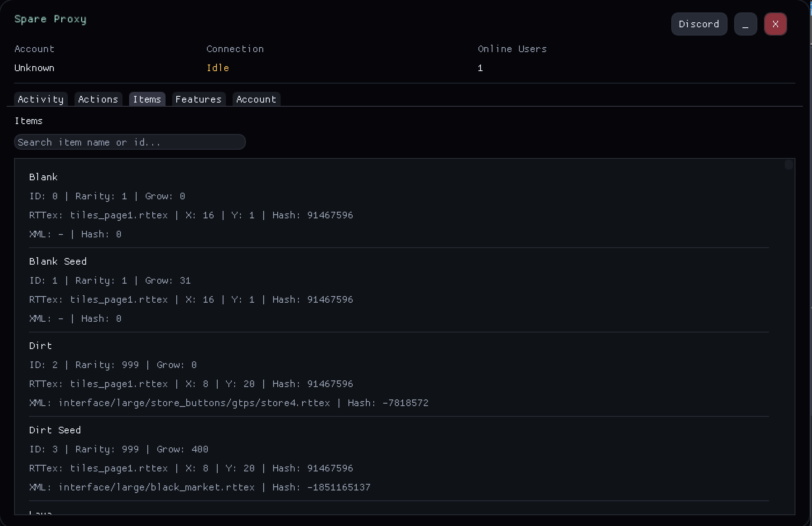Open the Features tab
The image size is (812, 526).
199,99
